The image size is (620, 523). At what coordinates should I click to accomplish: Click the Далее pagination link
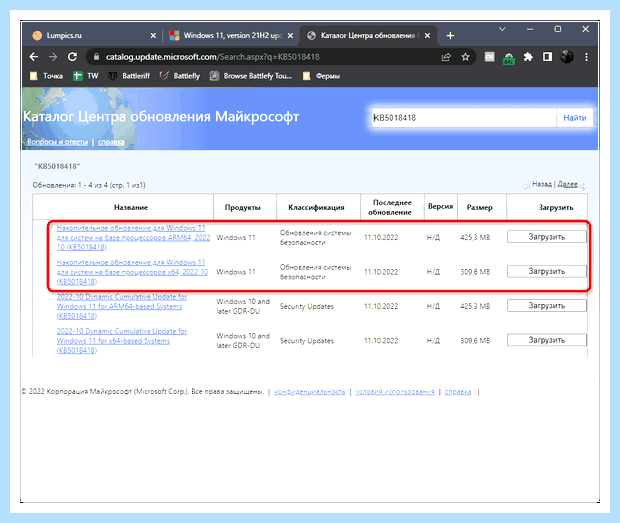567,184
